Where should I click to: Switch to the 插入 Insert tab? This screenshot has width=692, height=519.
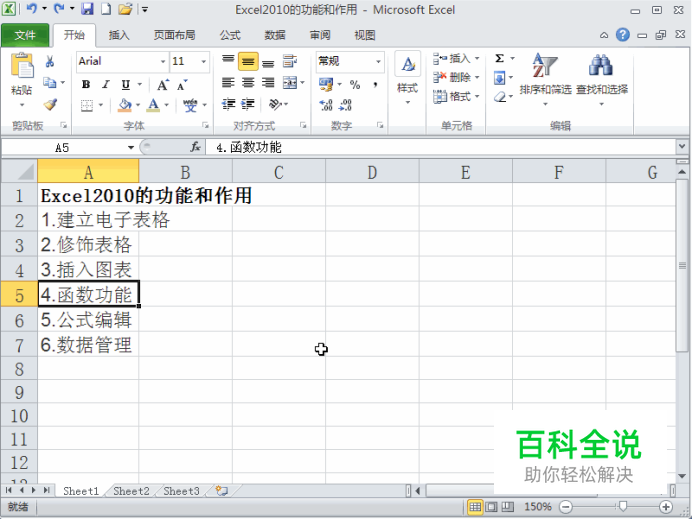tap(119, 35)
